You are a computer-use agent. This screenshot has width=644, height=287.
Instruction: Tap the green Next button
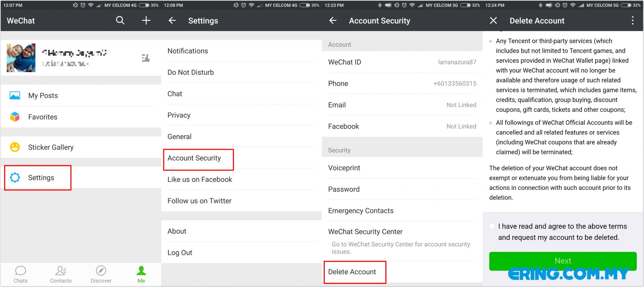563,261
